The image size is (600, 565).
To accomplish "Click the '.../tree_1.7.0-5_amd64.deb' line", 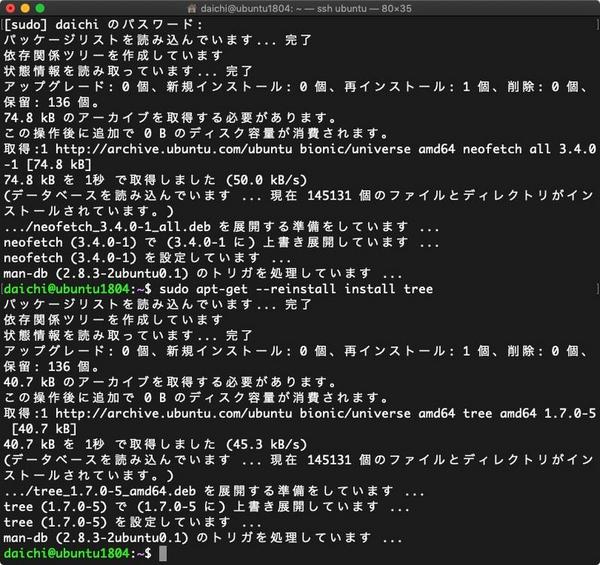I will [214, 491].
